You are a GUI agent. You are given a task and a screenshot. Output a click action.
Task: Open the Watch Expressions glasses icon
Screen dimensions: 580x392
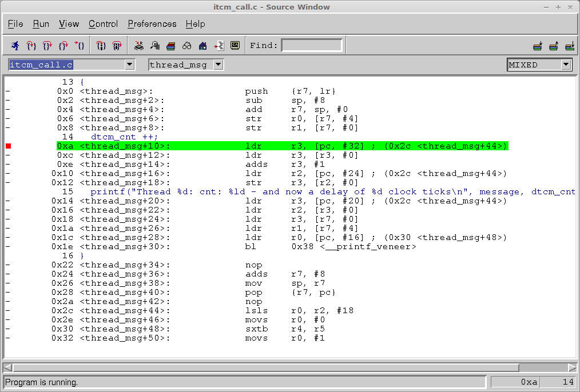187,46
